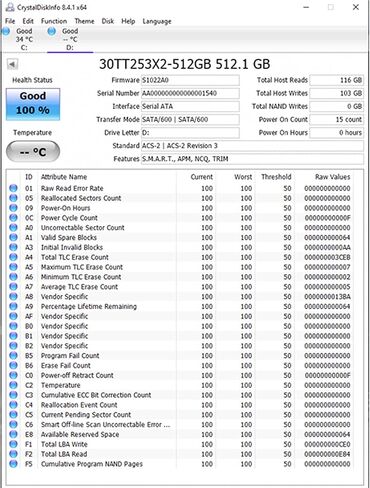370x488 pixels.
Task: Click the Good 100 % health status button
Action: coord(33,104)
